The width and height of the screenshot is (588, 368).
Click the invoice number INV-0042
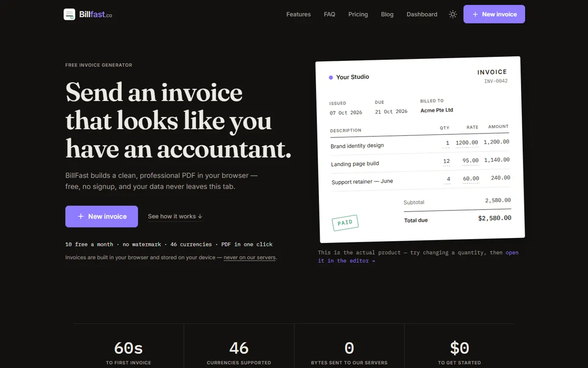496,81
